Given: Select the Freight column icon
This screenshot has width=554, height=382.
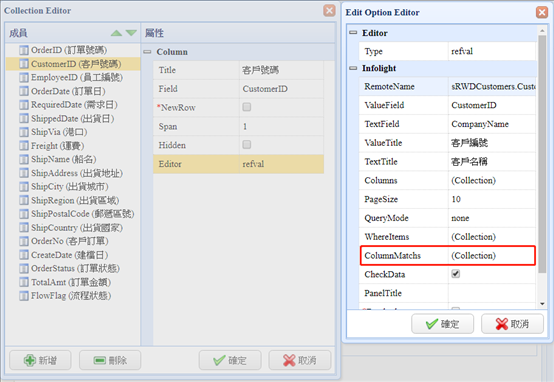Looking at the screenshot, I should (x=24, y=146).
